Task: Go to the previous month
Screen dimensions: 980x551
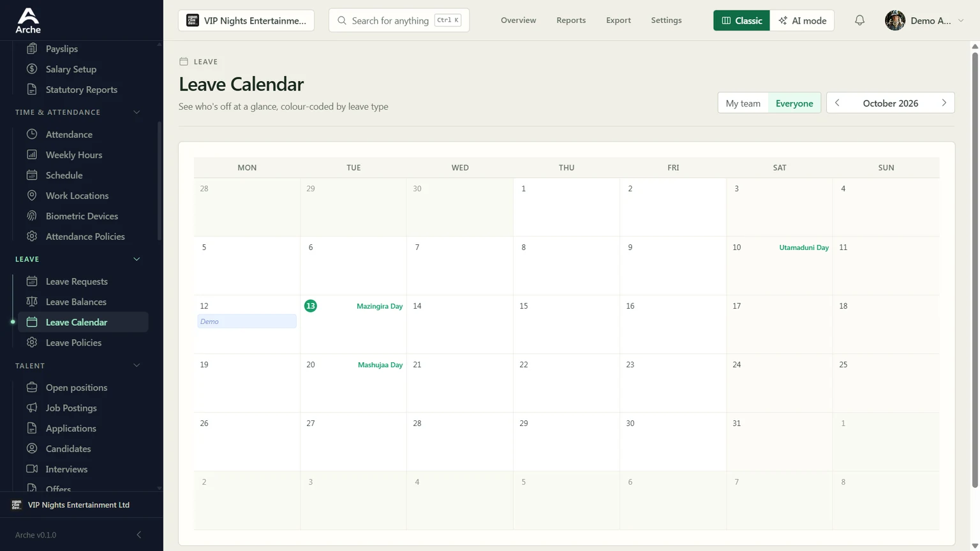Action: (x=837, y=103)
